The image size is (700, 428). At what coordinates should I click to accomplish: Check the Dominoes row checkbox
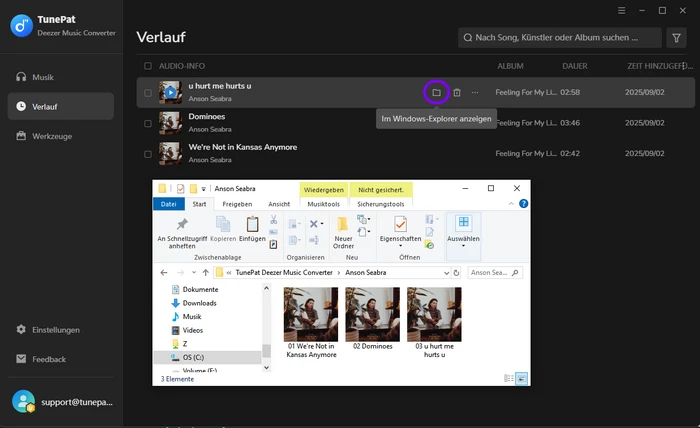point(148,123)
